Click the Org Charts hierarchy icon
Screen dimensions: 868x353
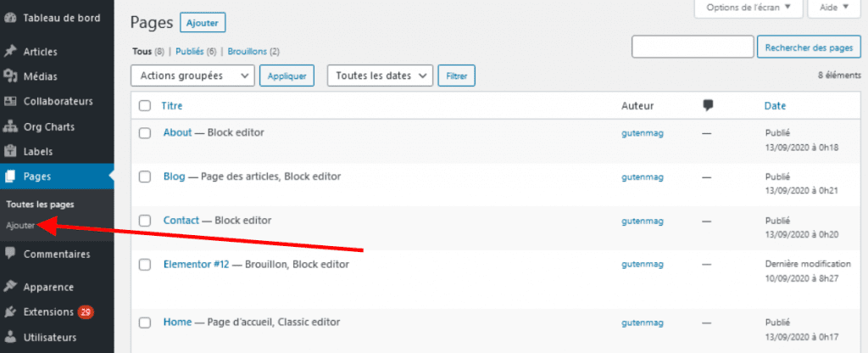point(10,127)
